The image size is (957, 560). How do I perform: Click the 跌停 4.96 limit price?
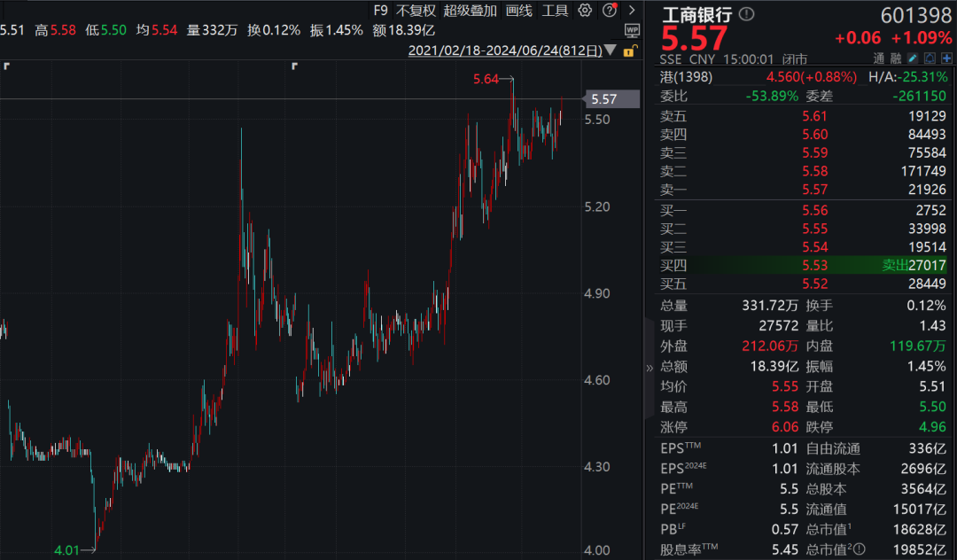932,427
